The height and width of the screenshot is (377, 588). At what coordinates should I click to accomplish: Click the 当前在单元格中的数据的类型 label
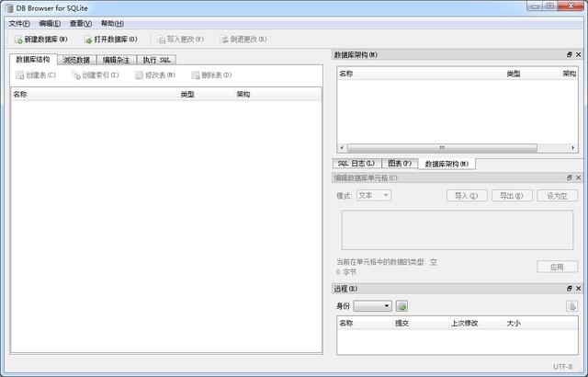(x=387, y=262)
